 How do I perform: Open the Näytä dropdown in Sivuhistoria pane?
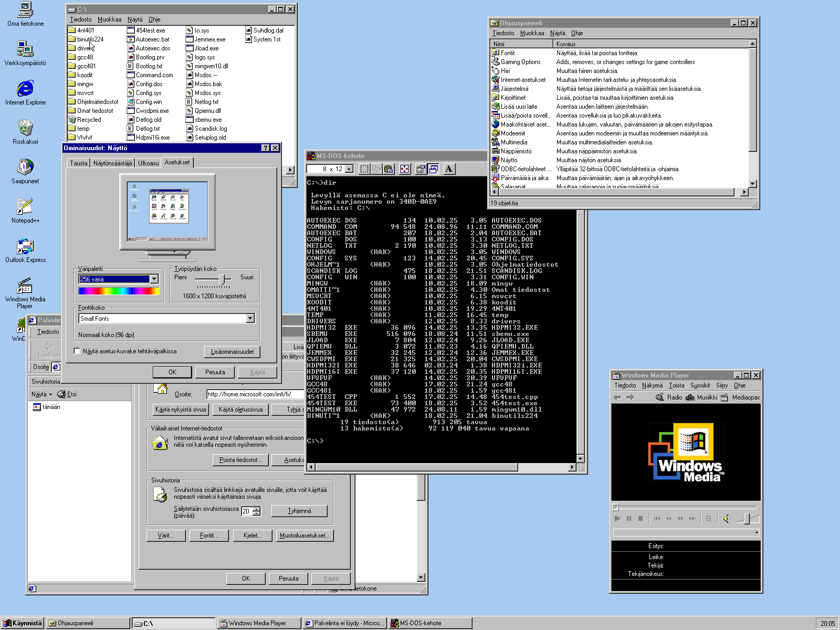click(x=42, y=394)
